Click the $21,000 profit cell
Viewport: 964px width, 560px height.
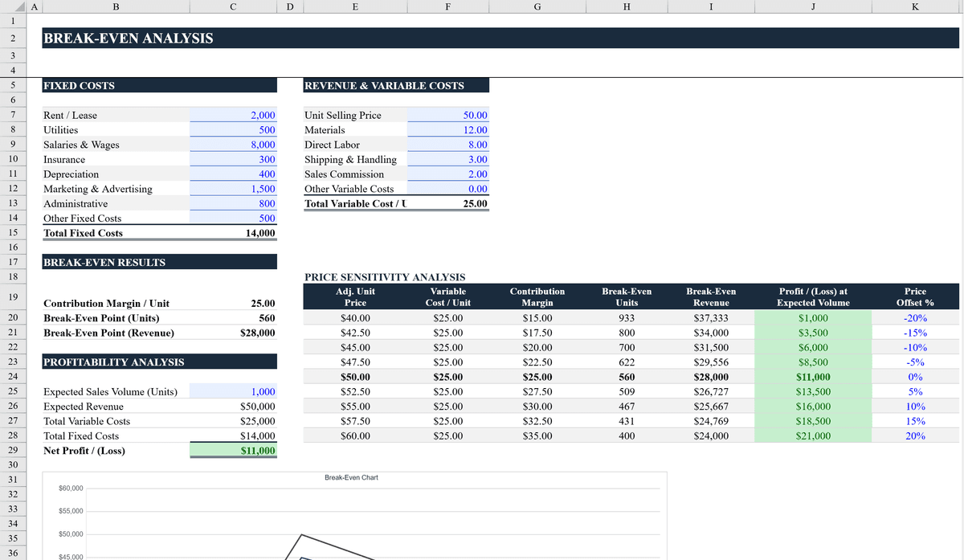813,436
